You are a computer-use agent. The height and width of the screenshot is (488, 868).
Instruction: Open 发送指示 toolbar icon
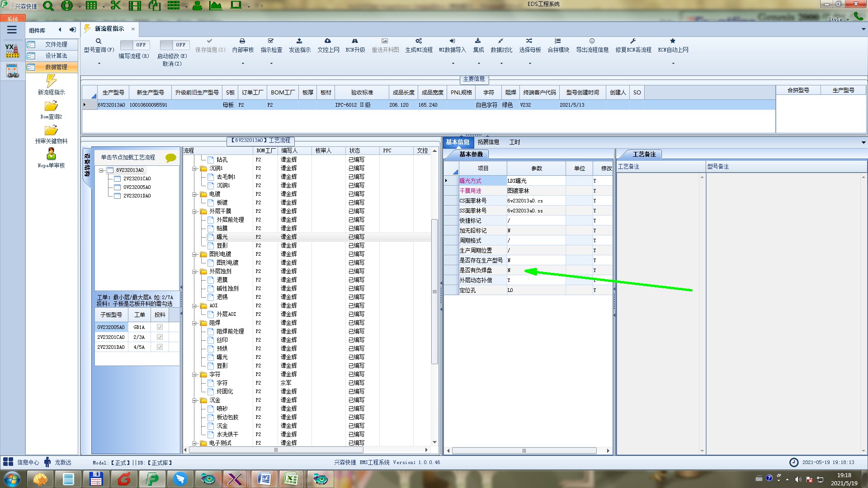pyautogui.click(x=299, y=41)
